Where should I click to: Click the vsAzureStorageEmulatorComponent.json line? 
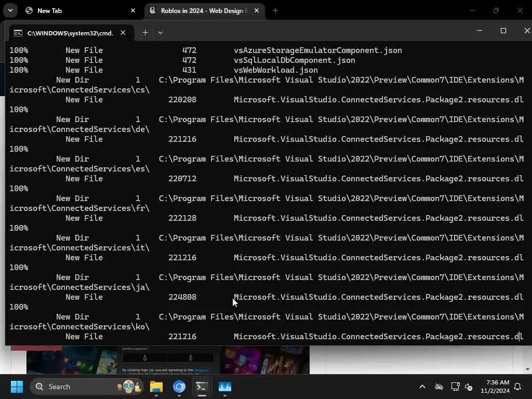click(317, 50)
